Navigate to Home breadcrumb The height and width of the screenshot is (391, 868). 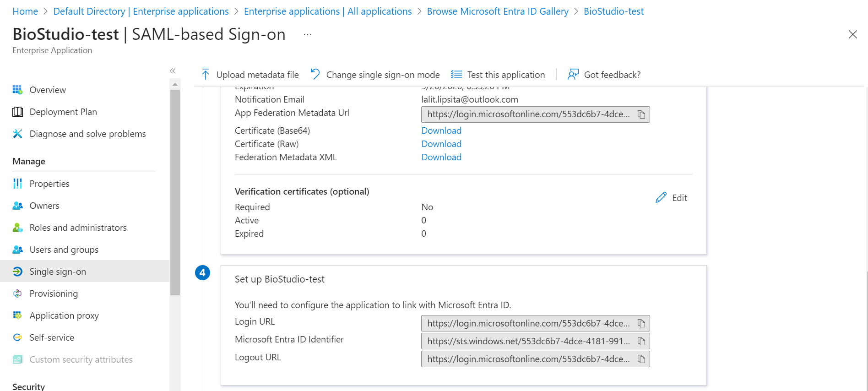[x=25, y=11]
